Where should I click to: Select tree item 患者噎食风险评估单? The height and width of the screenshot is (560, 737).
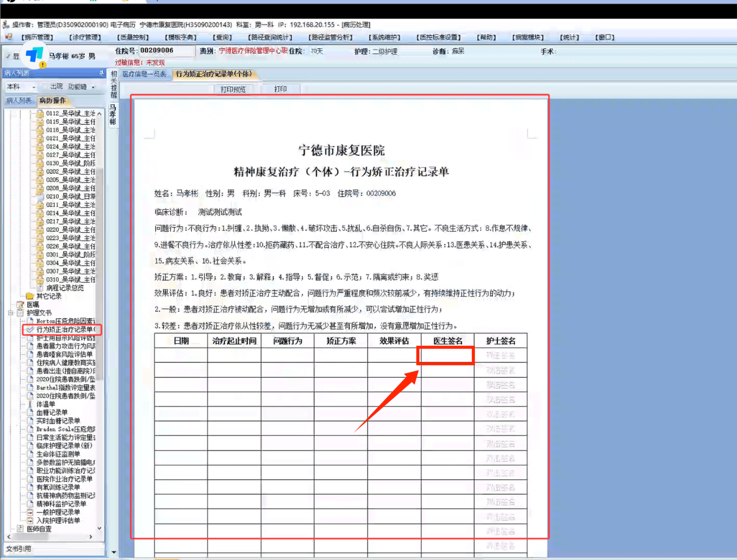pyautogui.click(x=64, y=354)
